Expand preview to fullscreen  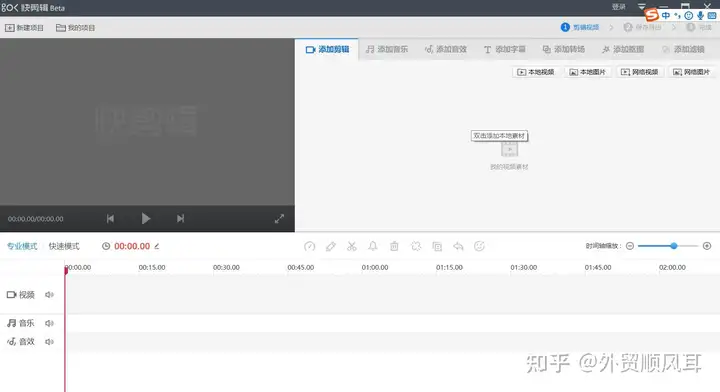(279, 219)
